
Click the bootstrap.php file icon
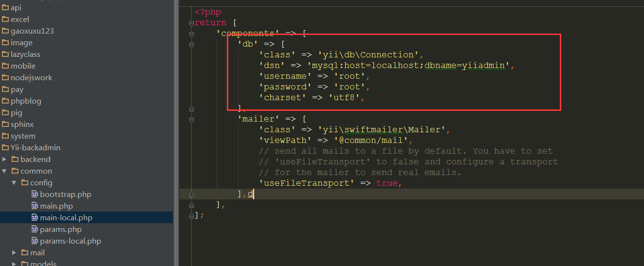[35, 195]
